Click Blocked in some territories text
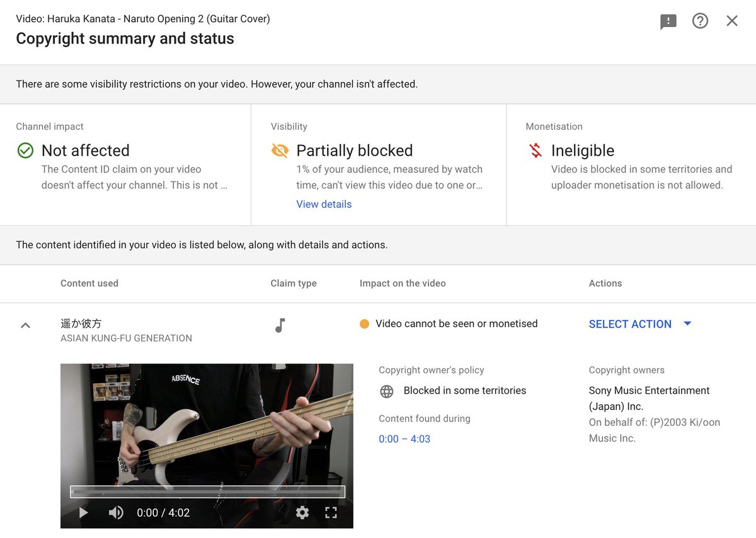 tap(465, 391)
